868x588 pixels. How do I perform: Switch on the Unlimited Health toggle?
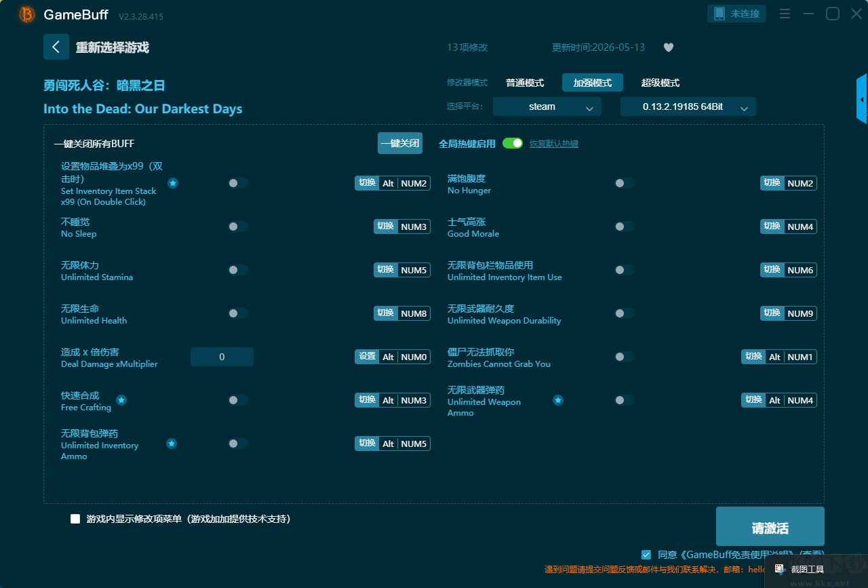pos(238,313)
